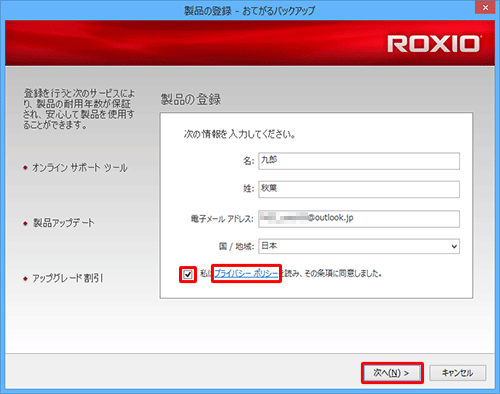Image resolution: width=500 pixels, height=394 pixels.
Task: Expand the 国 / 地域 dropdown showing 日本
Action: (x=359, y=246)
